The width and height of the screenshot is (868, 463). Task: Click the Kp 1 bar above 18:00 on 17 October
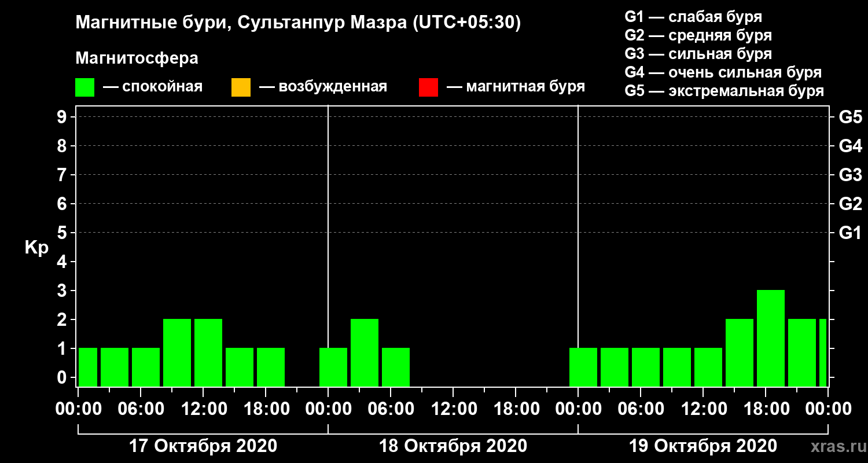271,367
